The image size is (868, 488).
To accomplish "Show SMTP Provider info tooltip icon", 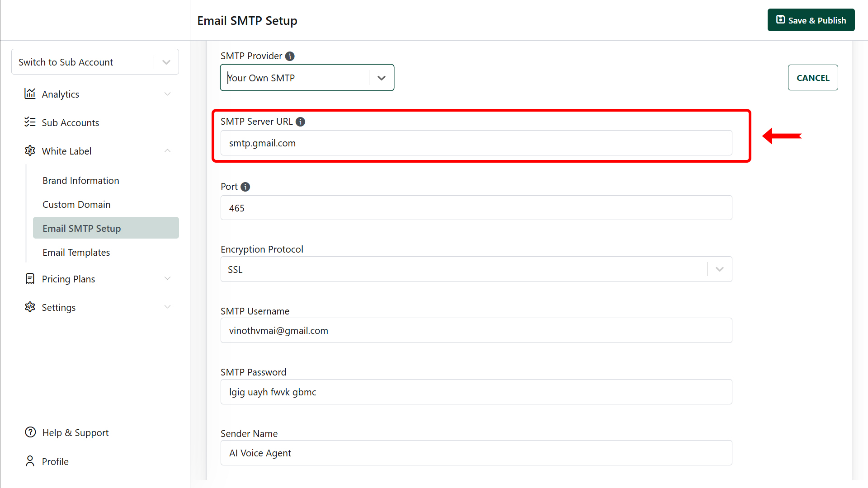I will [x=290, y=56].
